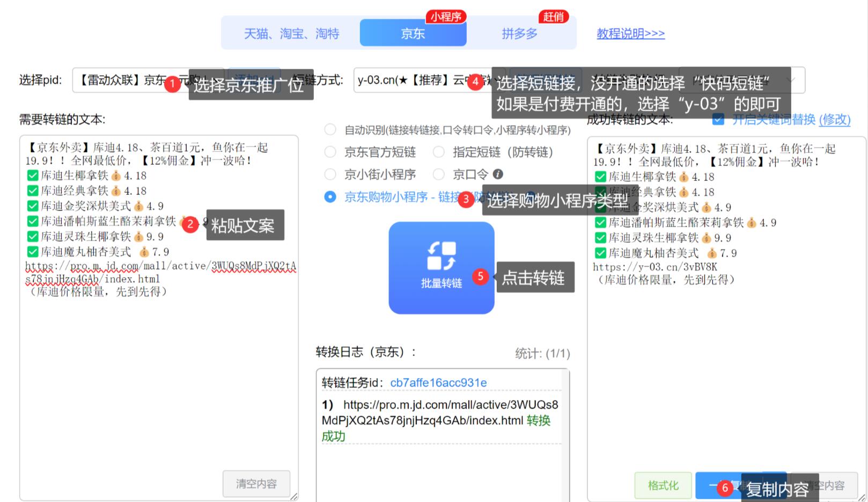The image size is (868, 502).
Task: Click the green 格式化 button
Action: point(663,485)
